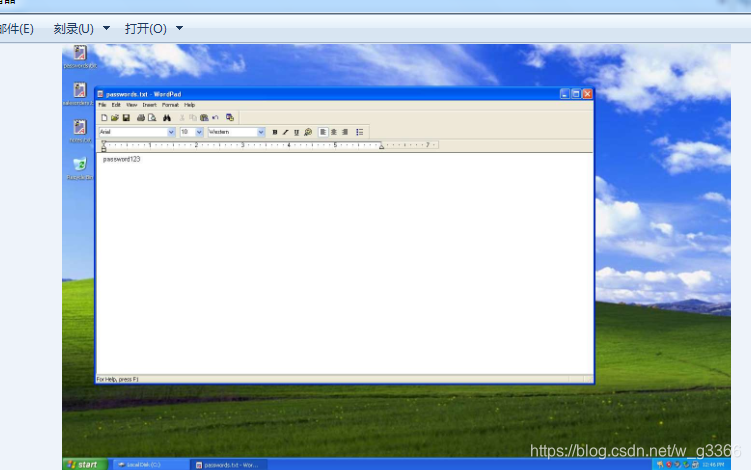The height and width of the screenshot is (470, 751).
Task: Toggle Underline formatting button
Action: (296, 132)
